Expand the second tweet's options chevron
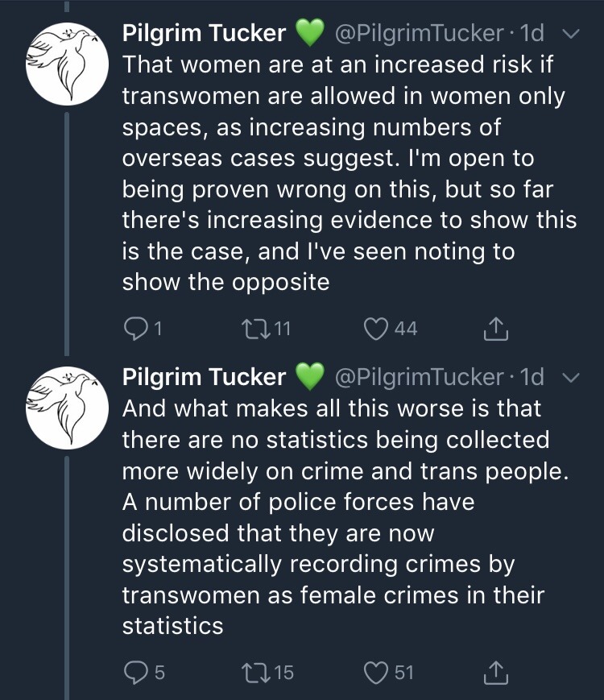Screen dimensions: 604x700 [x=569, y=377]
